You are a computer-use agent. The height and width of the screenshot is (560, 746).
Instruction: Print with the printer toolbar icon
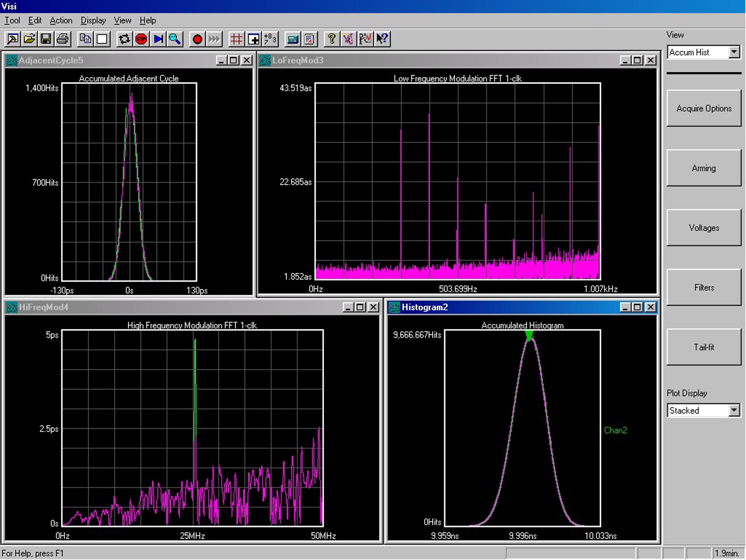(x=63, y=39)
